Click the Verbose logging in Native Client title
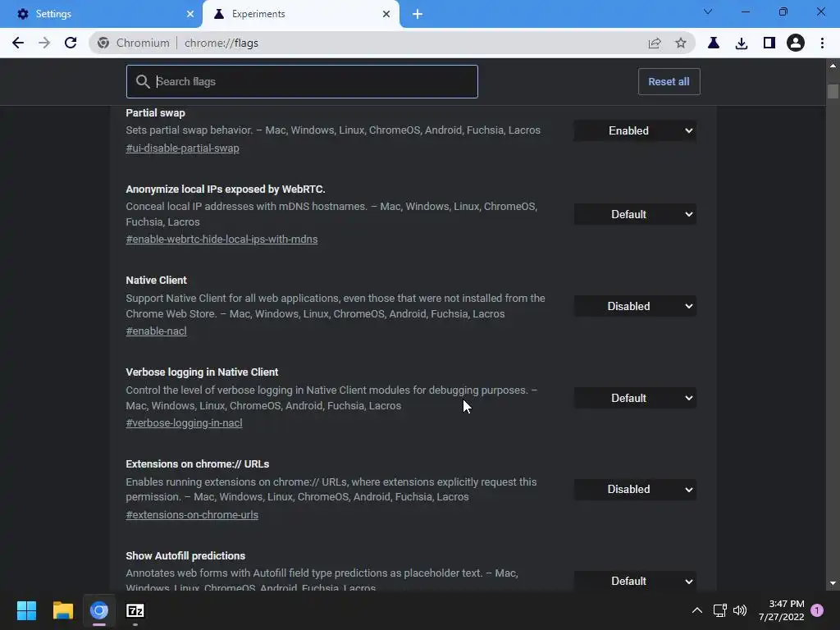The width and height of the screenshot is (840, 630). [202, 372]
